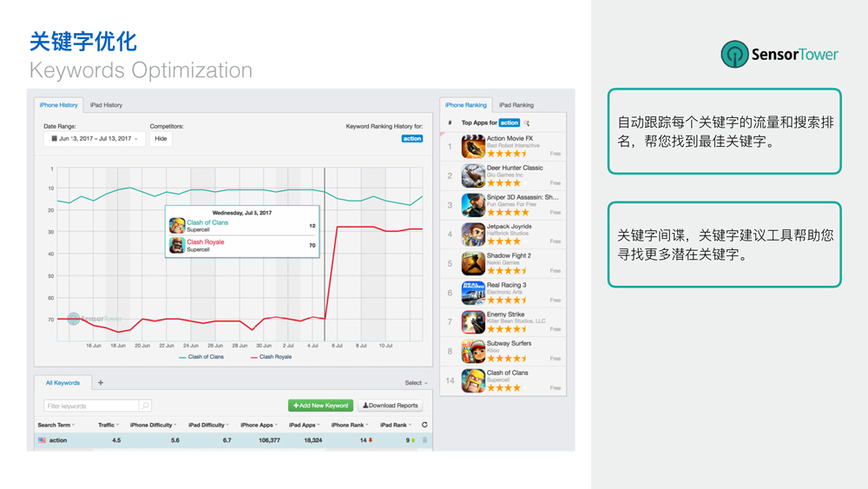This screenshot has height=489, width=868.
Task: Click the Action Movie FX app icon
Action: click(x=473, y=146)
